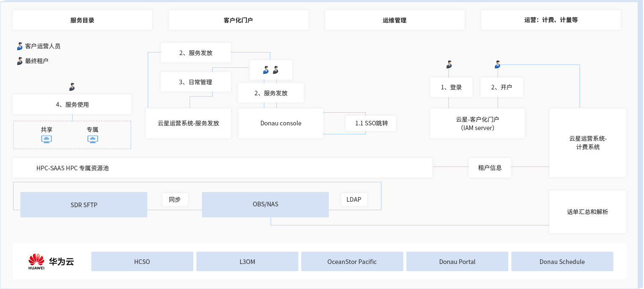Click the HCSO block
Screen dimensions: 644x289
coord(142,261)
